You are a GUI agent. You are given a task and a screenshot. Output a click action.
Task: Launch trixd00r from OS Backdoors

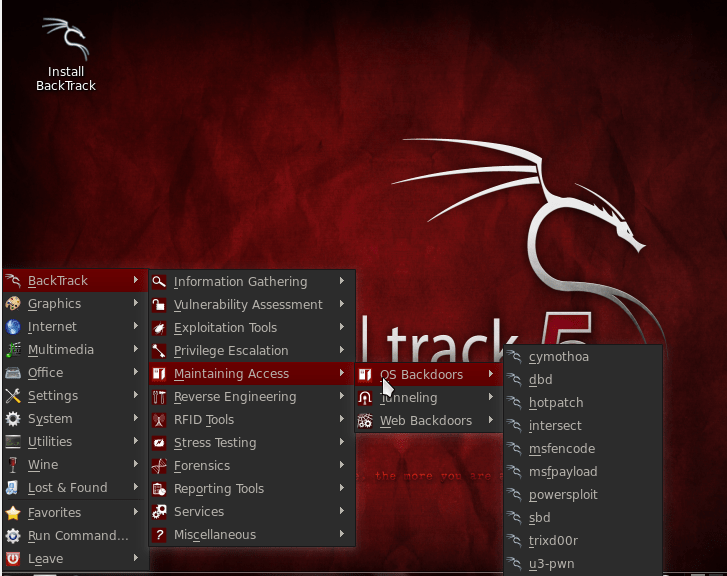click(x=583, y=541)
